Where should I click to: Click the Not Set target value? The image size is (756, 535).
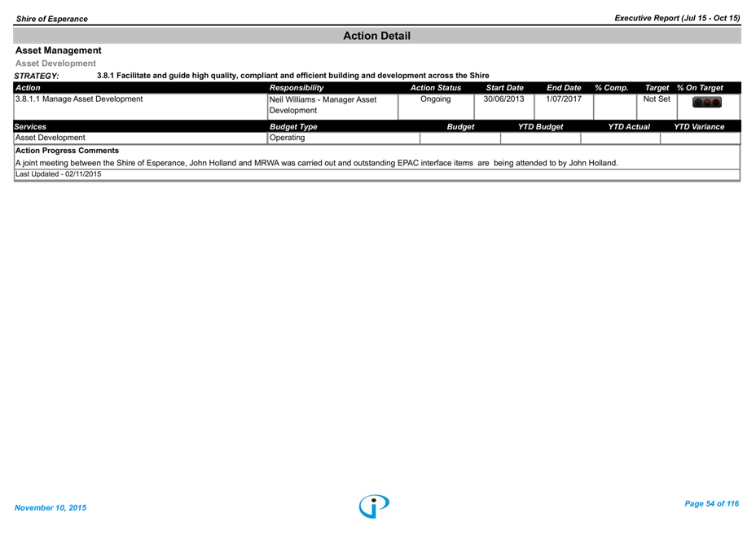tap(657, 99)
